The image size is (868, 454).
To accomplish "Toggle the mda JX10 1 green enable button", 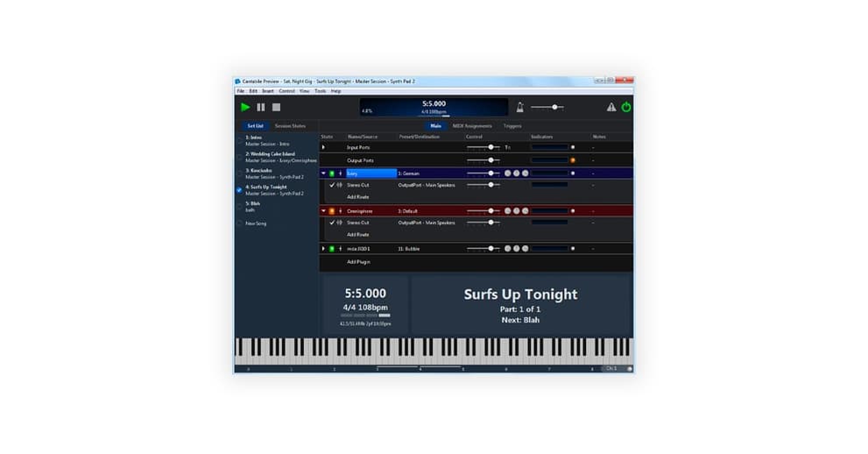I will [x=332, y=249].
